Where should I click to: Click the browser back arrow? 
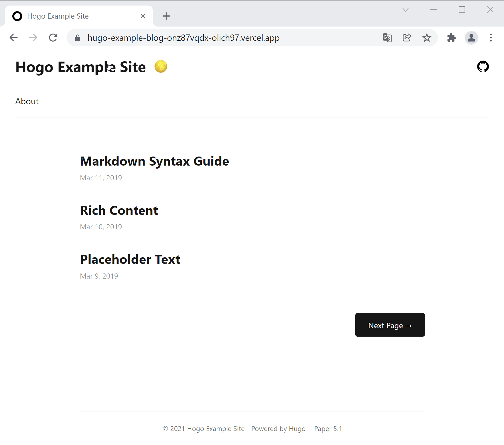click(x=13, y=37)
